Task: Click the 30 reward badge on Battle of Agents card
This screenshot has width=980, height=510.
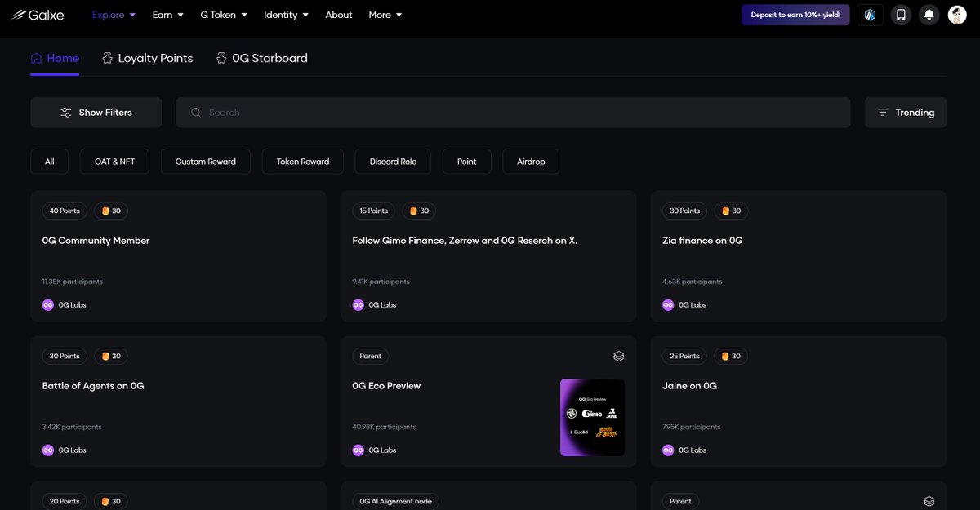Action: point(111,356)
